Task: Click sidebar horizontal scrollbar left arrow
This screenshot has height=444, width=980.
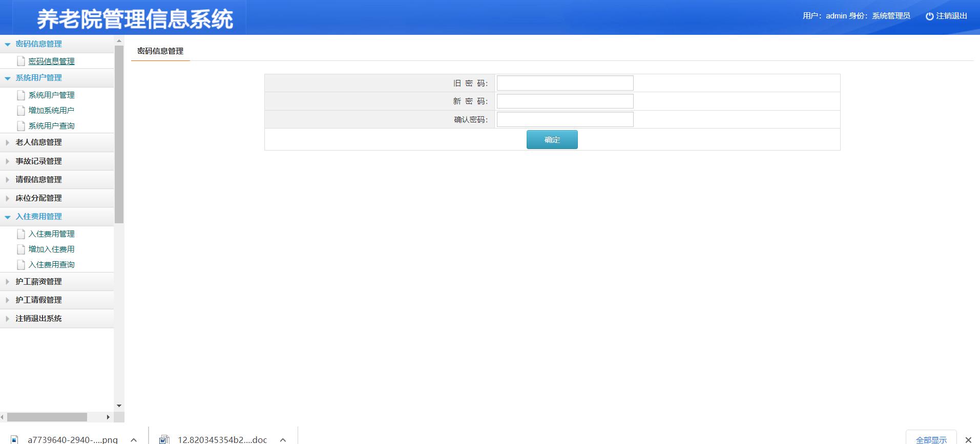Action: click(x=3, y=417)
